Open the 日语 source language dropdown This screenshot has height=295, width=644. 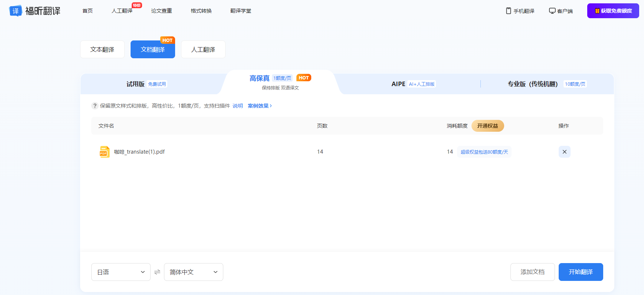[121, 272]
